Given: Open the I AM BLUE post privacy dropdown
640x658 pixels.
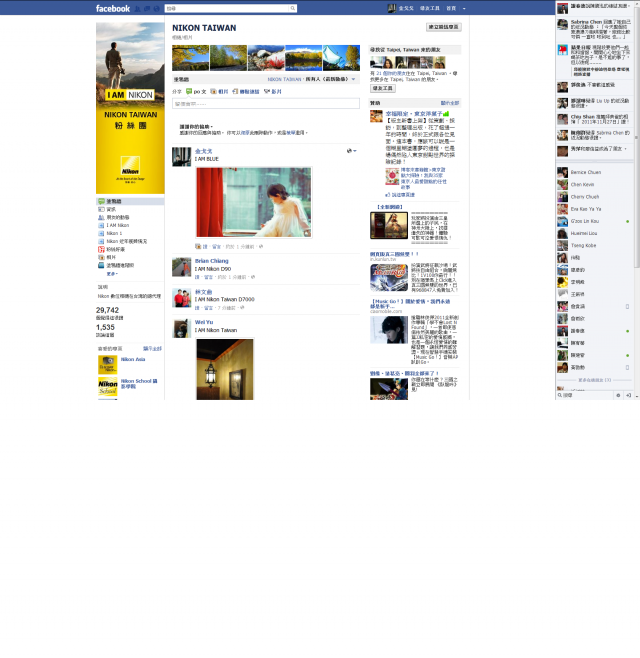Looking at the screenshot, I should click(352, 151).
